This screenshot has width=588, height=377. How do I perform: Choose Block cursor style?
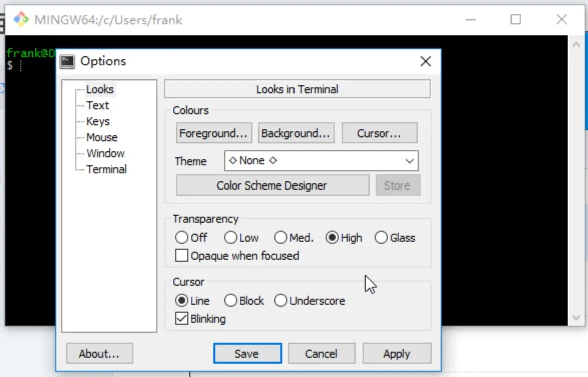point(230,301)
